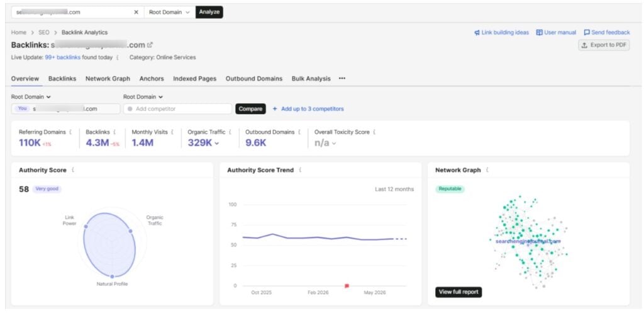
Task: Click megaphone icon for Link building ideas
Action: tap(477, 33)
